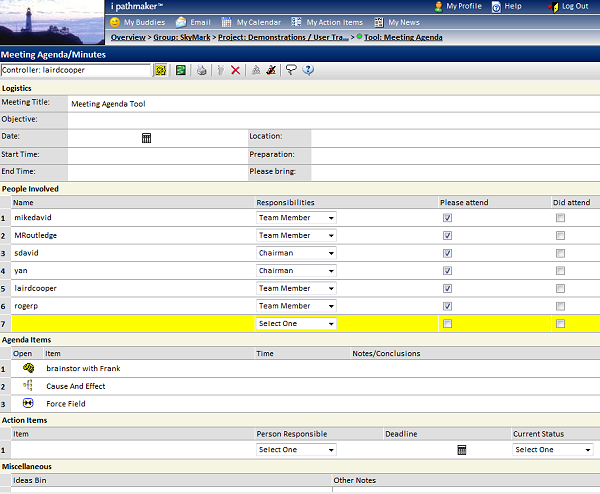Open Person Responsible Select One dropdown
600x494 pixels.
click(x=296, y=450)
